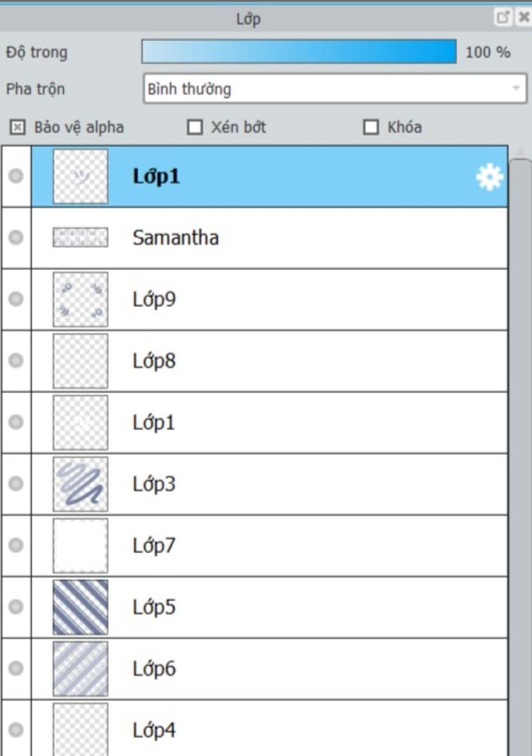Select the Lớp4 layer row
This screenshot has height=756, width=532.
pos(269,728)
